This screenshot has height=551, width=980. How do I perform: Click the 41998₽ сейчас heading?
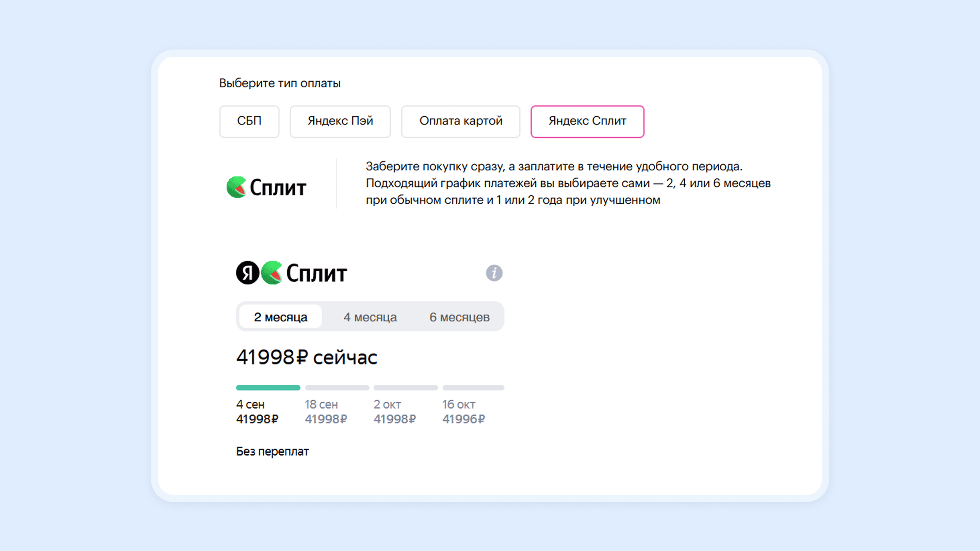click(x=307, y=357)
